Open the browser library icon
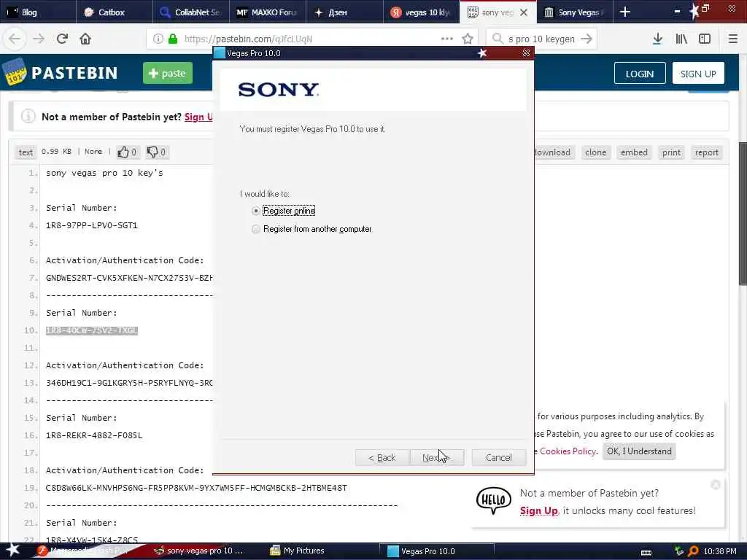Viewport: 747px width, 560px height. pos(681,39)
